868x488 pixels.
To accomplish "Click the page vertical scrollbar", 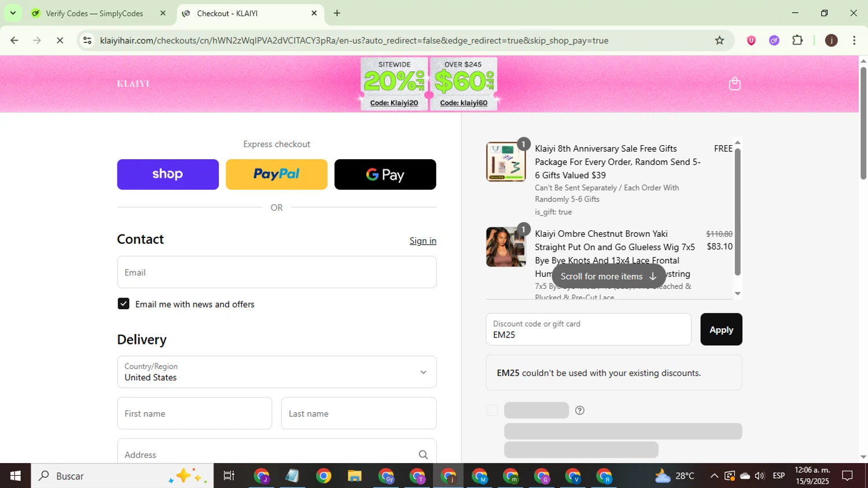I will 863,123.
